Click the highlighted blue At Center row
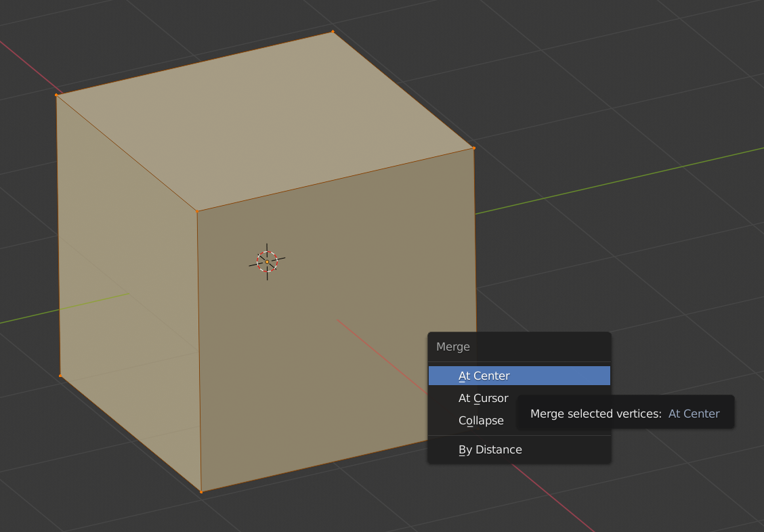 519,376
